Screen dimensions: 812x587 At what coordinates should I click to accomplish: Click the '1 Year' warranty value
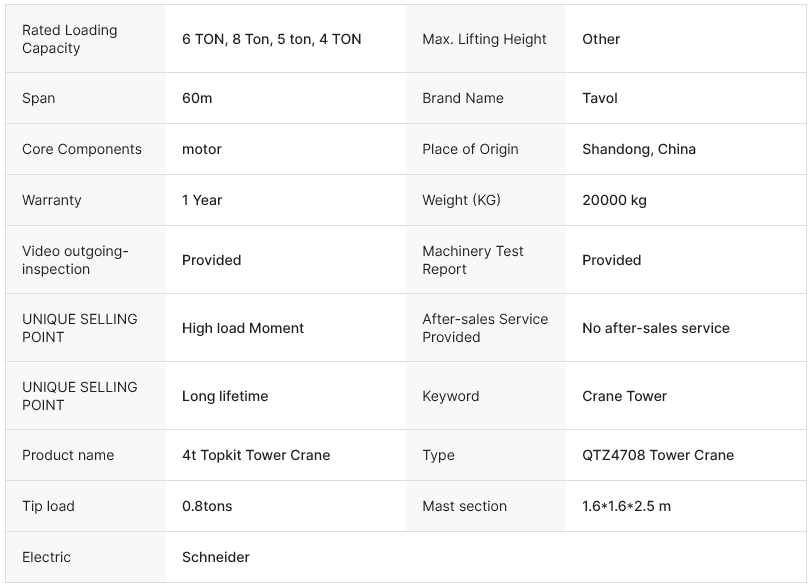click(202, 200)
